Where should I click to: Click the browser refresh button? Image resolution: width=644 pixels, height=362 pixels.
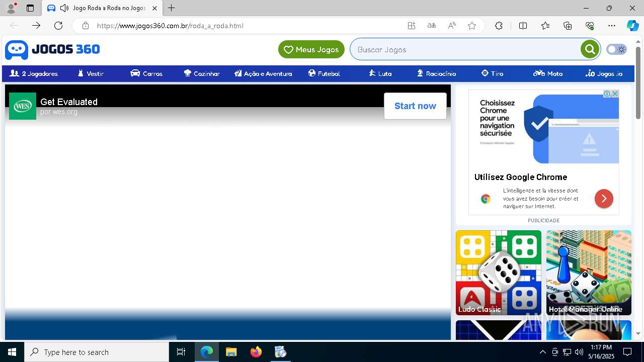tap(58, 26)
